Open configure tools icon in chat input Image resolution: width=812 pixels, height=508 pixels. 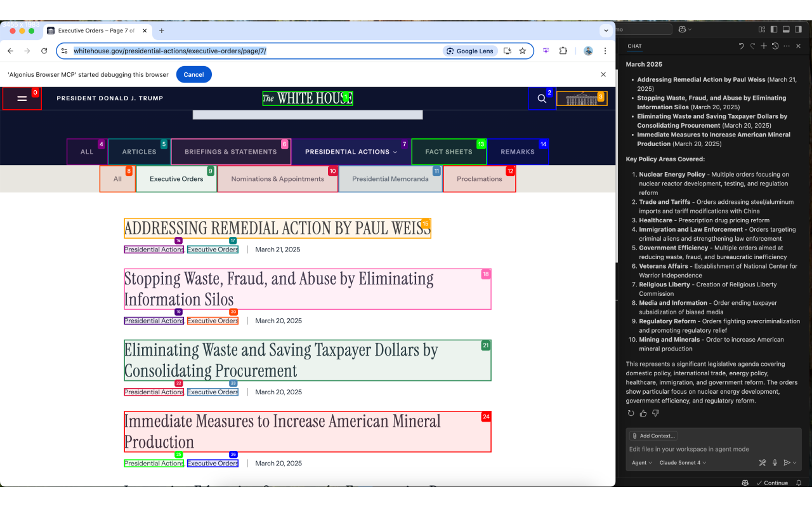click(x=763, y=463)
